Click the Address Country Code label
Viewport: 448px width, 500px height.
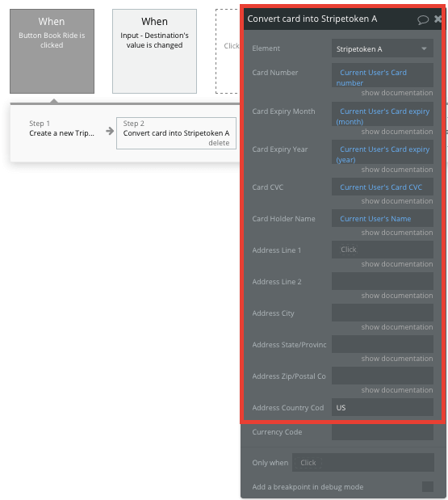pyautogui.click(x=287, y=408)
